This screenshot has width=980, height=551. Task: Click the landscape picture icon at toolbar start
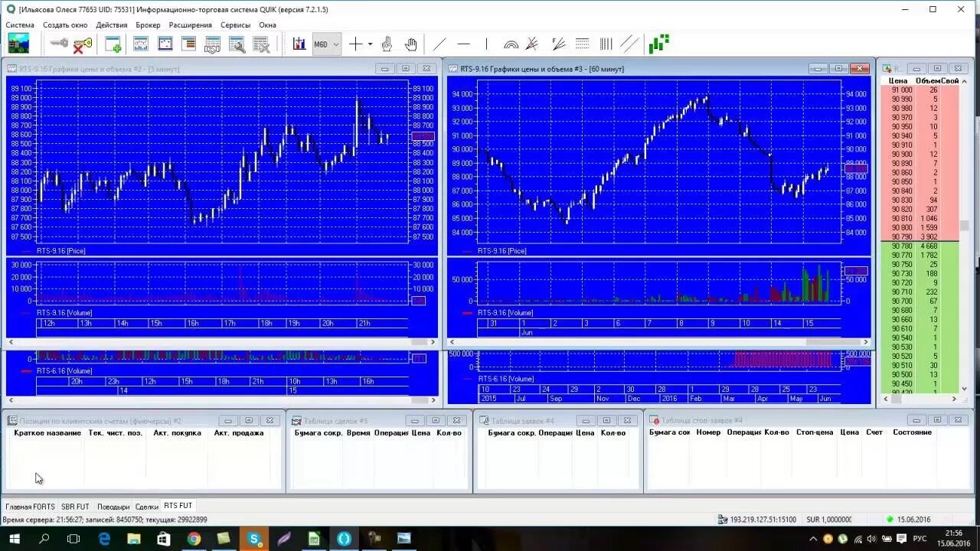click(x=18, y=44)
